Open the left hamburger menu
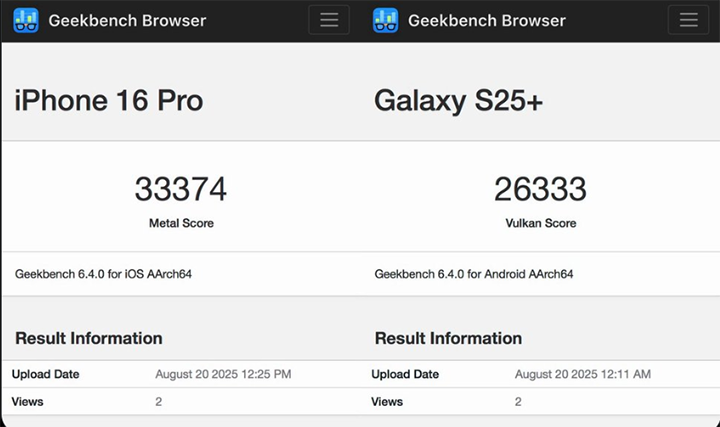Image resolution: width=720 pixels, height=427 pixels. point(329,20)
